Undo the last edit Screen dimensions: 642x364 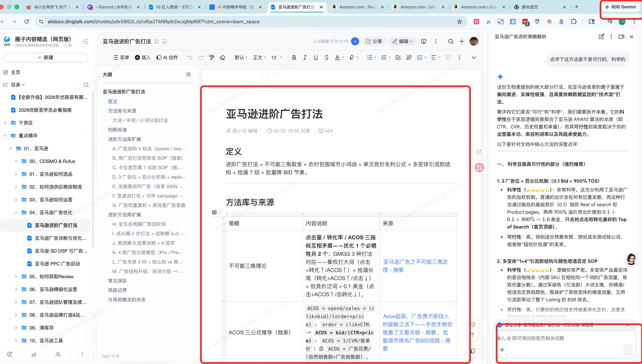pyautogui.click(x=190, y=57)
